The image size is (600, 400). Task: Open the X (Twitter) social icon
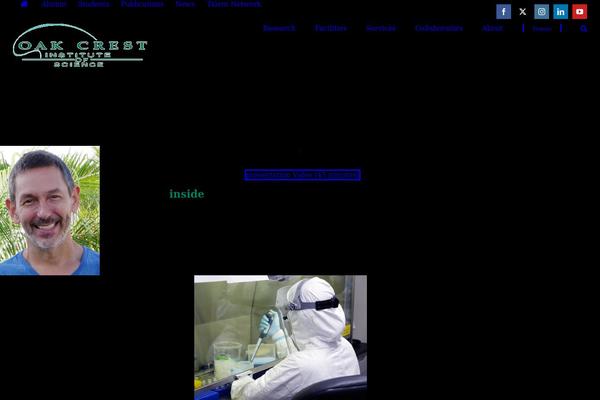pos(522,11)
